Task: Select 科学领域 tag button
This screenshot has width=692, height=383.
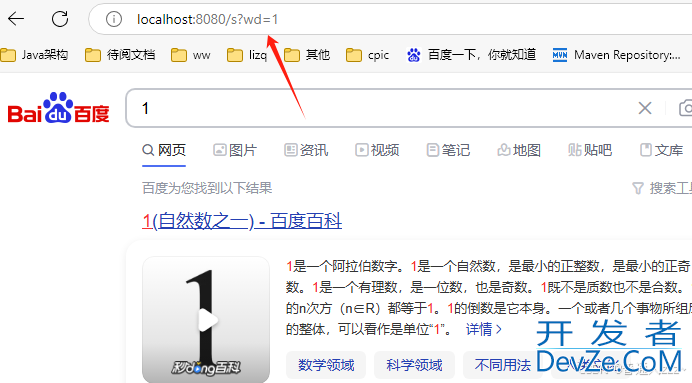Action: [414, 365]
